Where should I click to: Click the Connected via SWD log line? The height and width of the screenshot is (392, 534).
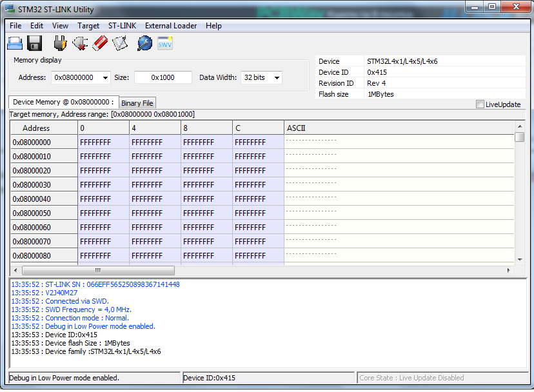pos(60,301)
